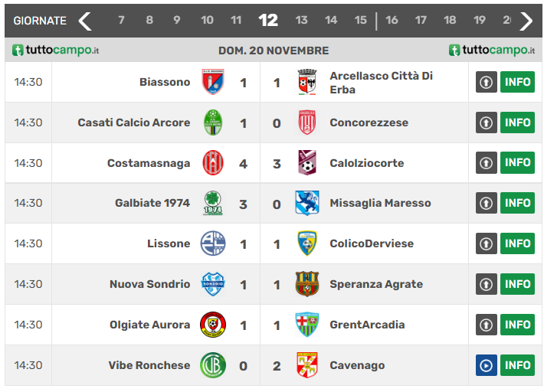Switch to matchday 11

pyautogui.click(x=236, y=21)
